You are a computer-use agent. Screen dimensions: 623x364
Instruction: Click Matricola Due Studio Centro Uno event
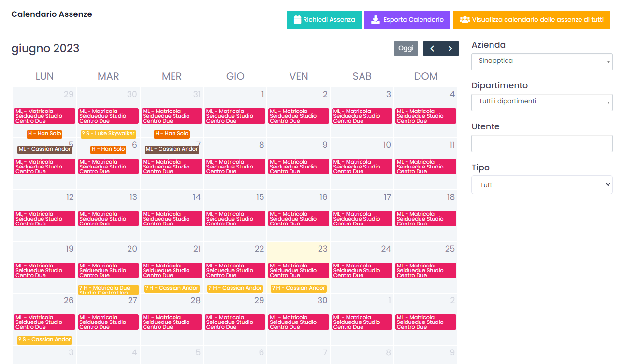(x=108, y=290)
